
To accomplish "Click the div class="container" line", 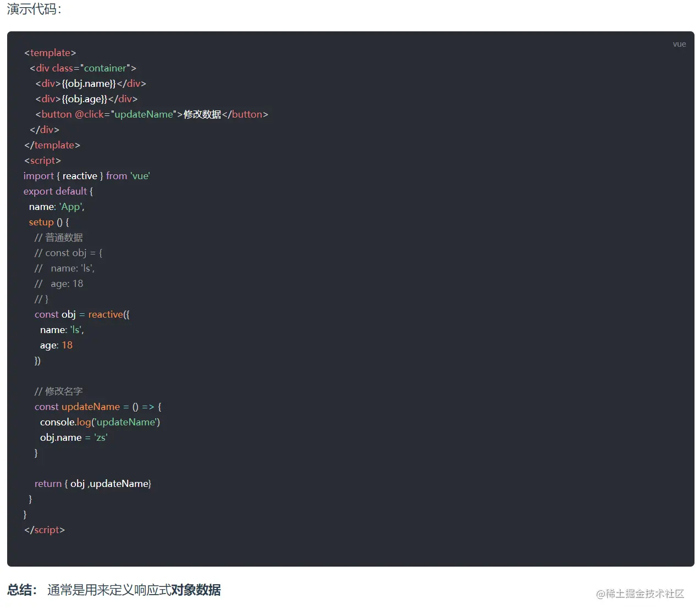I will [83, 68].
